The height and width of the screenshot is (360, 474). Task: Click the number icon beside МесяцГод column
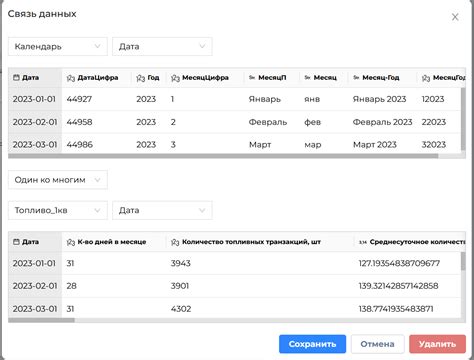pyautogui.click(x=426, y=78)
